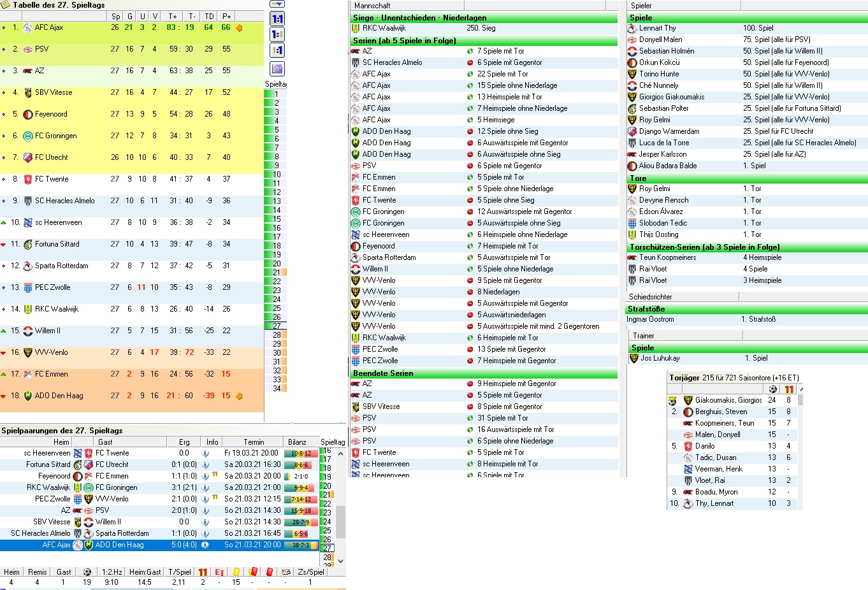868x590 pixels.
Task: Click the Trainer column header
Action: (685, 336)
